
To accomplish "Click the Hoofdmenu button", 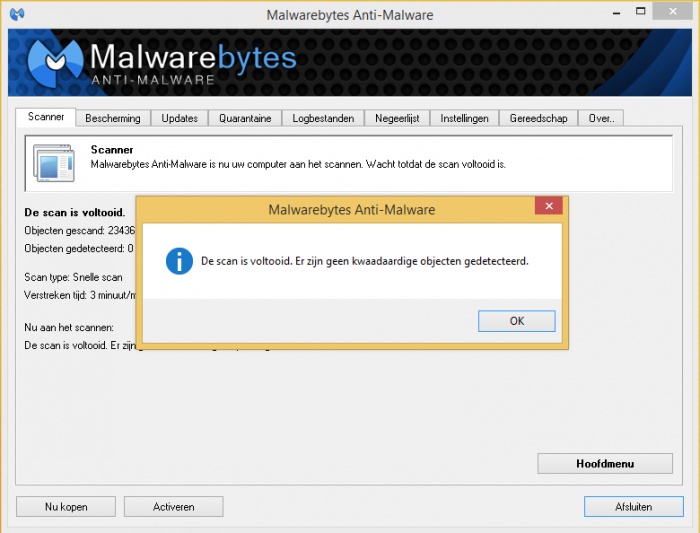I will pos(605,464).
